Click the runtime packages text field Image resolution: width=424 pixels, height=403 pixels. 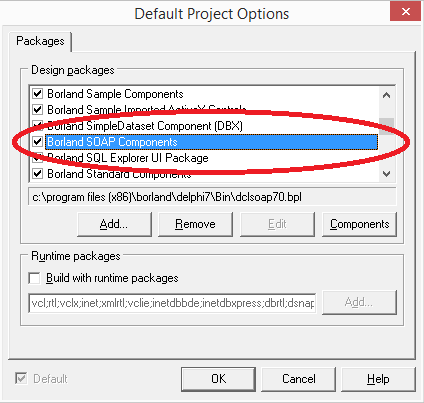[x=172, y=303]
